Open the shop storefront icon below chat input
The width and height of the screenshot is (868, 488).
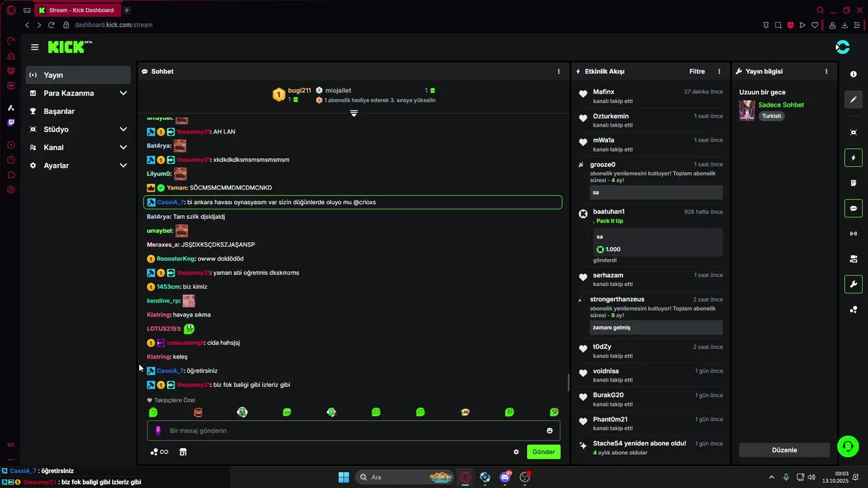[x=182, y=452]
